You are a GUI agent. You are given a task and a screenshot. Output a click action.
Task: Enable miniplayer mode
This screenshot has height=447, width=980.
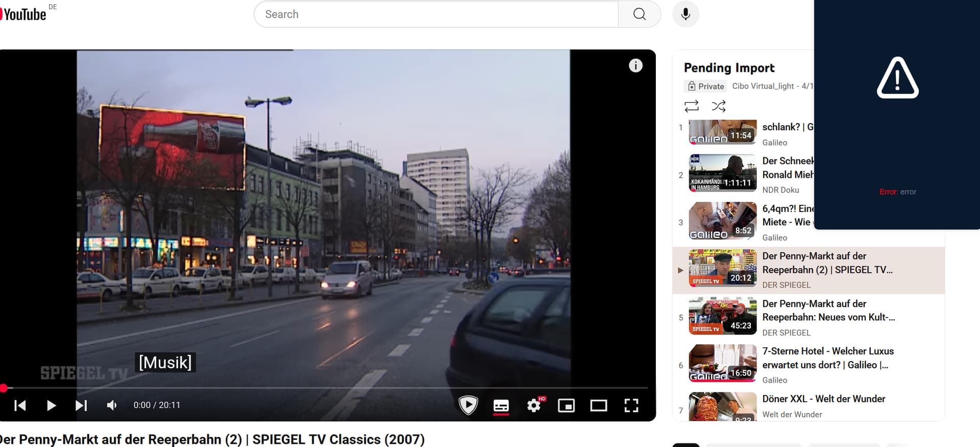coord(566,406)
